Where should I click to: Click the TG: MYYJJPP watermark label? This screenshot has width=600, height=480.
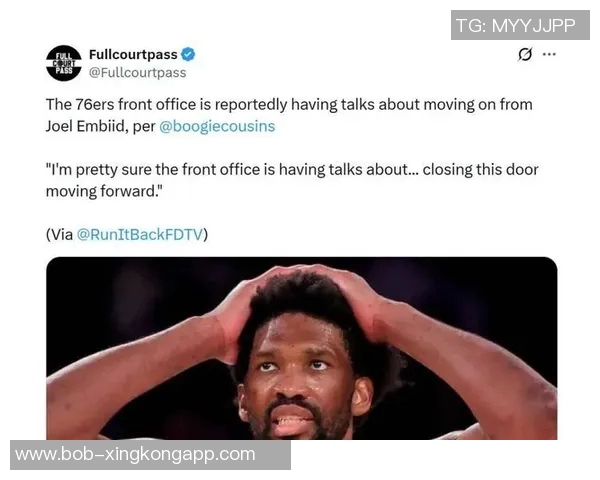[520, 25]
